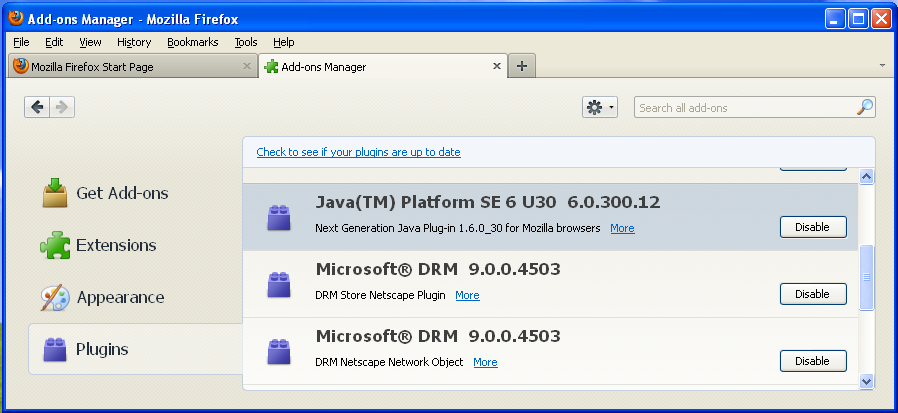Click the Java(TM) Platform plugin brick icon
The height and width of the screenshot is (413, 898).
279,218
